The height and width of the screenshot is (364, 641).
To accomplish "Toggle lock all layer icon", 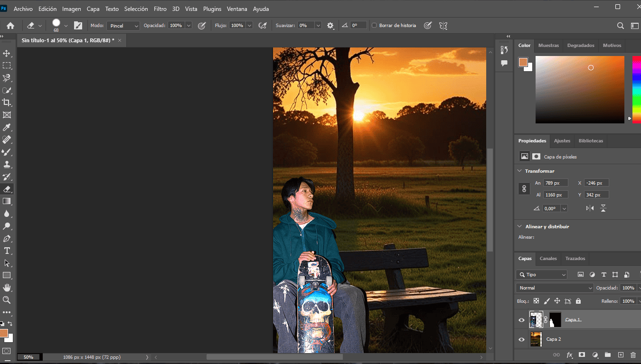I will click(x=578, y=301).
